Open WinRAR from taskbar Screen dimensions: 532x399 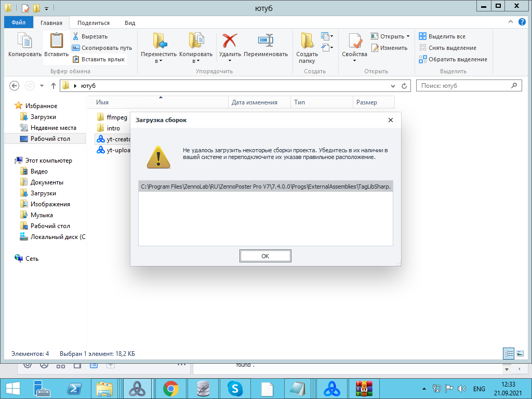pyautogui.click(x=364, y=389)
